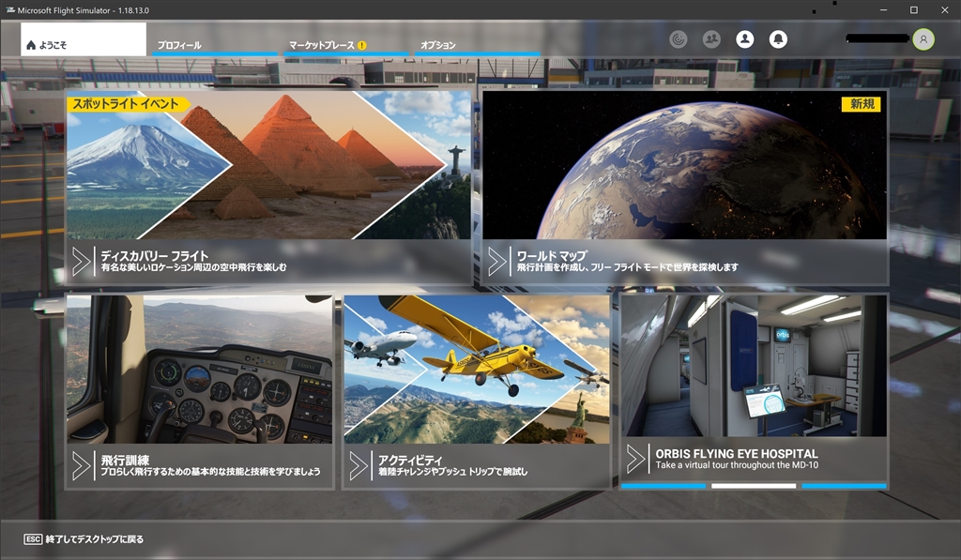Click the 有名な美しいロケーション description text
The image size is (961, 560).
[x=193, y=267]
